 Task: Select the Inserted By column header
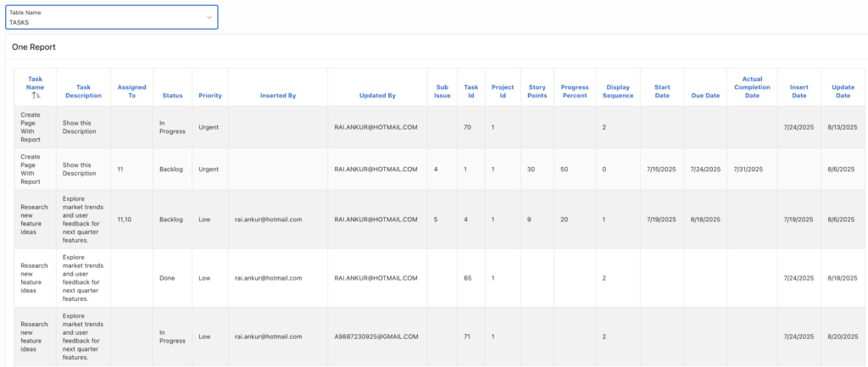coord(278,96)
